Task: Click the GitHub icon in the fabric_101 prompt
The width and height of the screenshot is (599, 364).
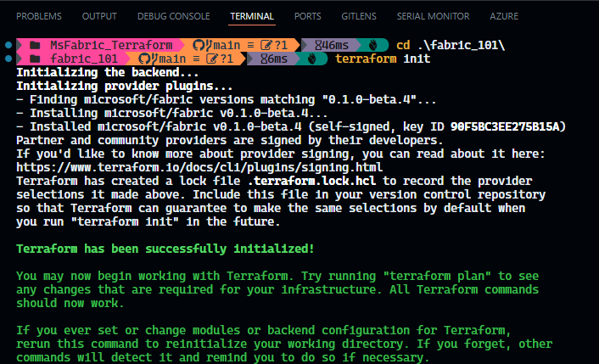Action: pyautogui.click(x=144, y=59)
